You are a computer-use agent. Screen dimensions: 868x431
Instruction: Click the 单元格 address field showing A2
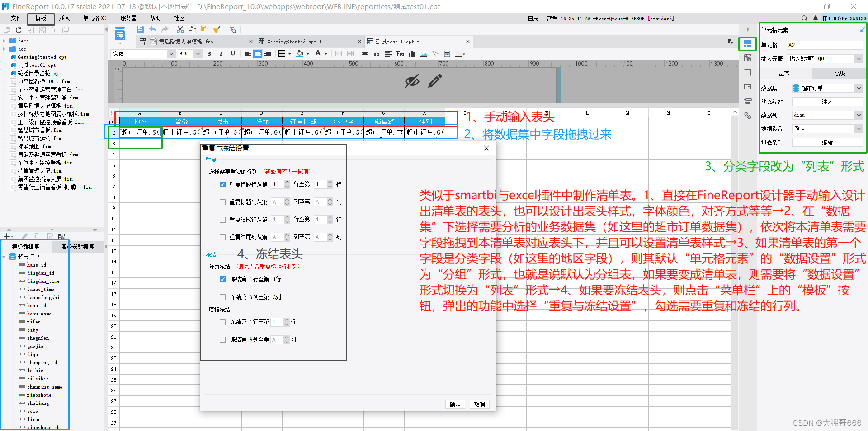click(x=825, y=45)
